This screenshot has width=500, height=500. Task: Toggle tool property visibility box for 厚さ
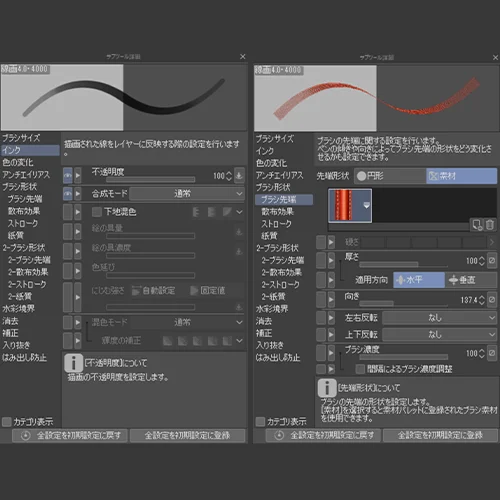pyautogui.click(x=321, y=260)
